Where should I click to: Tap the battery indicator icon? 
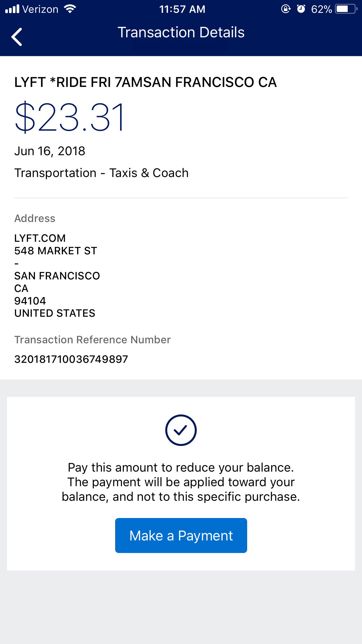click(346, 9)
